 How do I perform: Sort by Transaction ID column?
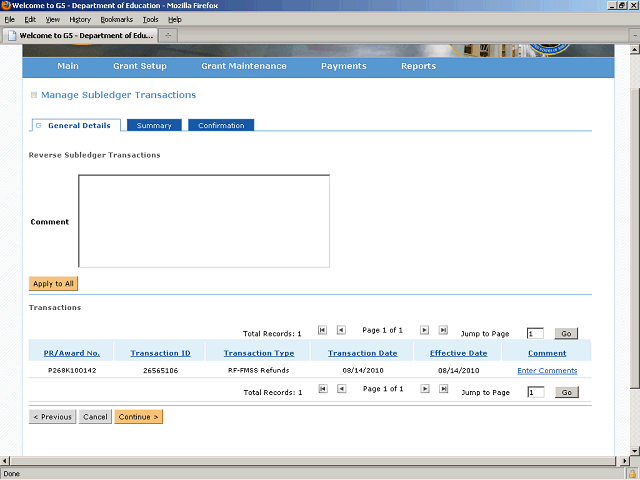tap(160, 353)
